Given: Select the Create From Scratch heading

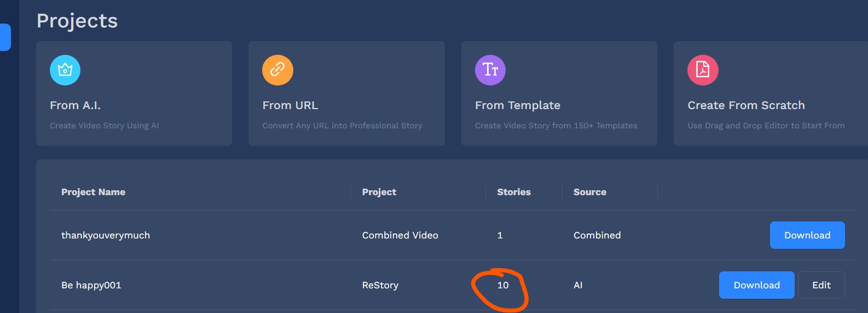Looking at the screenshot, I should click(x=746, y=105).
